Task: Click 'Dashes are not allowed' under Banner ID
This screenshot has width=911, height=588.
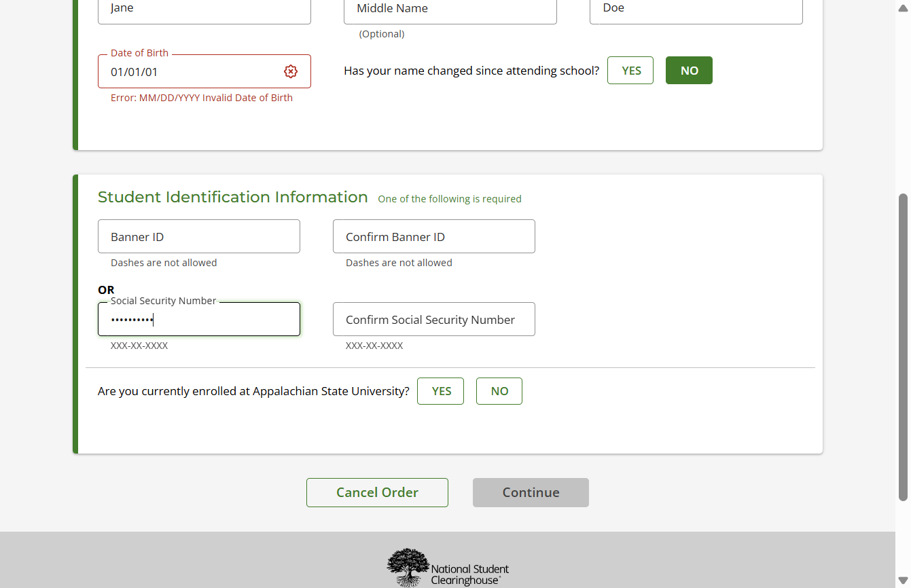Action: tap(164, 263)
